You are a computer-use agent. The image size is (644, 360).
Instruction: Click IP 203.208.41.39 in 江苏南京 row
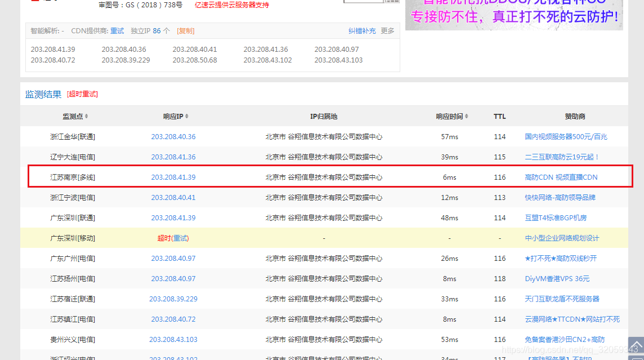(173, 177)
